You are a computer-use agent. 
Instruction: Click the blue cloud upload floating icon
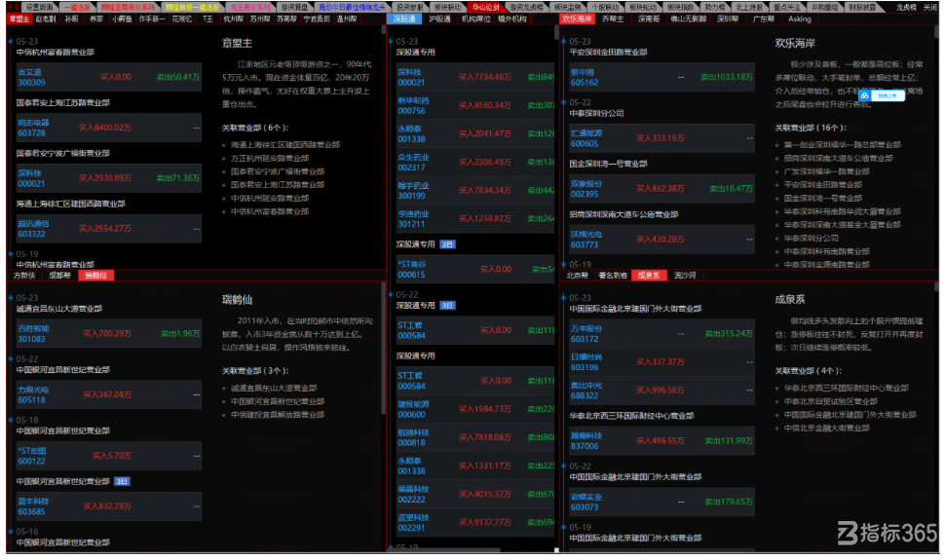coord(865,95)
